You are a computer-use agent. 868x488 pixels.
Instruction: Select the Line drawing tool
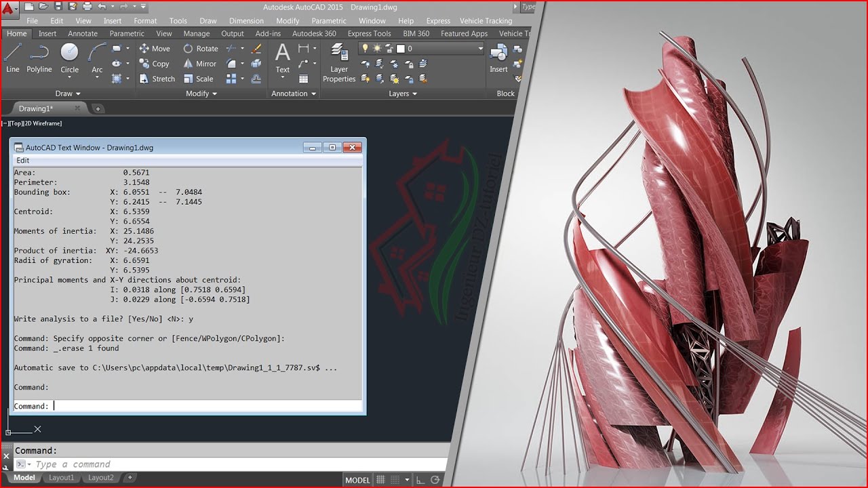[x=12, y=58]
